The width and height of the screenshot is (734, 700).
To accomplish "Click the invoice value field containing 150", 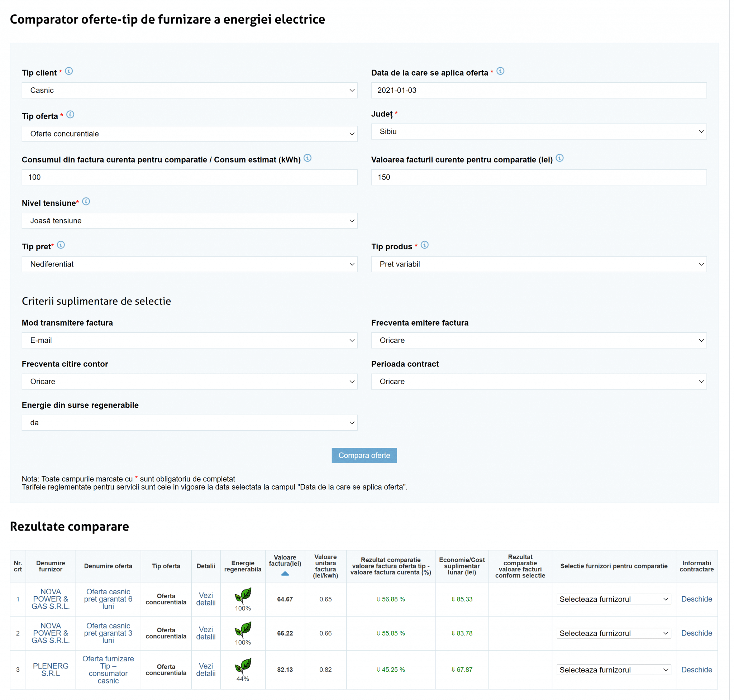I will tap(539, 177).
